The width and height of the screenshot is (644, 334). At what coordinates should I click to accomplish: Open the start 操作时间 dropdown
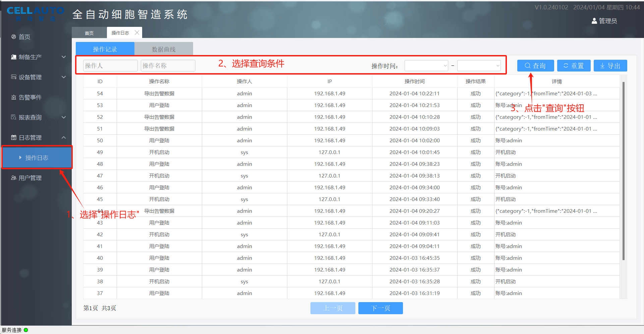tap(426, 66)
